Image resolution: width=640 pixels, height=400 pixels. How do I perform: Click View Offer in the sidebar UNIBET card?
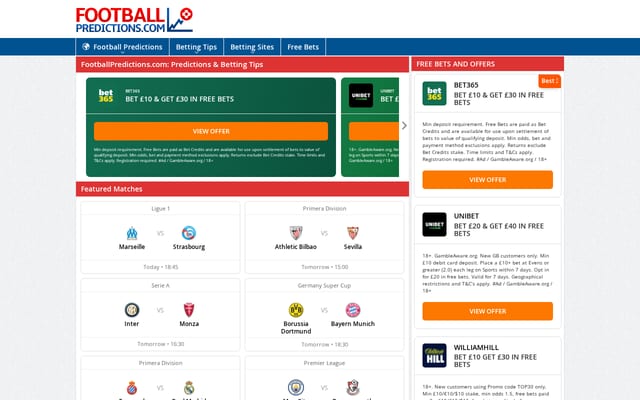coord(488,311)
